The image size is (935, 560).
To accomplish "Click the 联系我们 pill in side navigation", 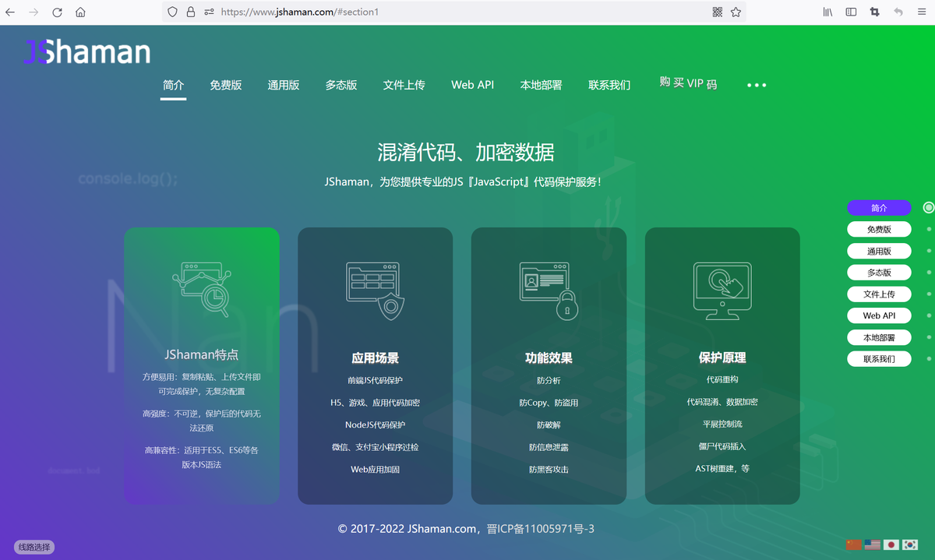I will coord(879,359).
